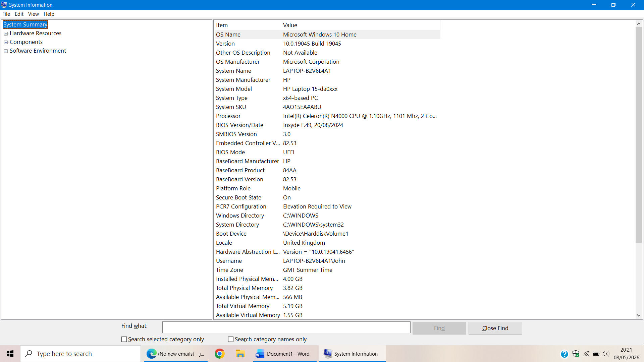Open Wi-Fi network tray icon
The height and width of the screenshot is (362, 644).
pyautogui.click(x=586, y=354)
